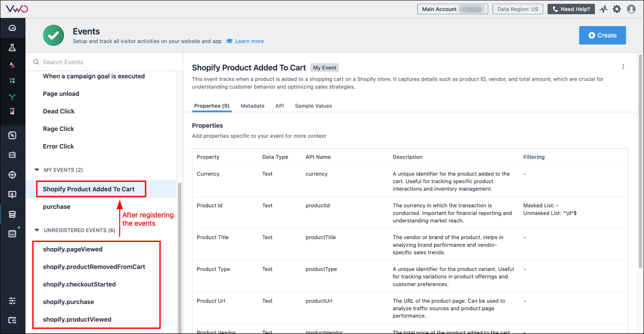
Task: Switch to the Properties (9) tab
Action: click(x=212, y=106)
